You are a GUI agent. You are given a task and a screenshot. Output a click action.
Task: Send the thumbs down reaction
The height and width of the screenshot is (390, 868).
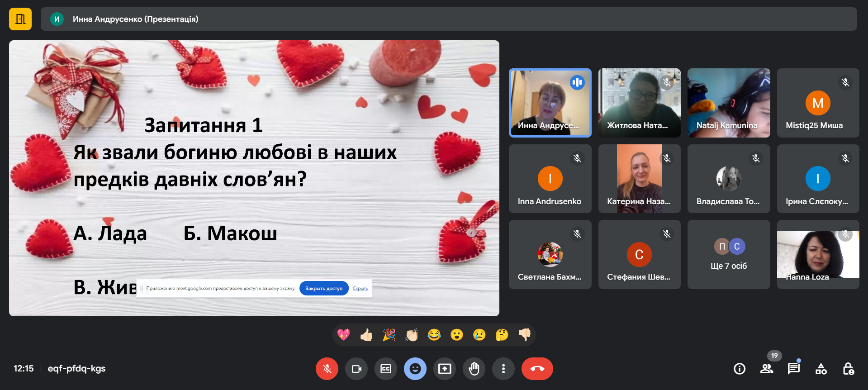coord(525,335)
